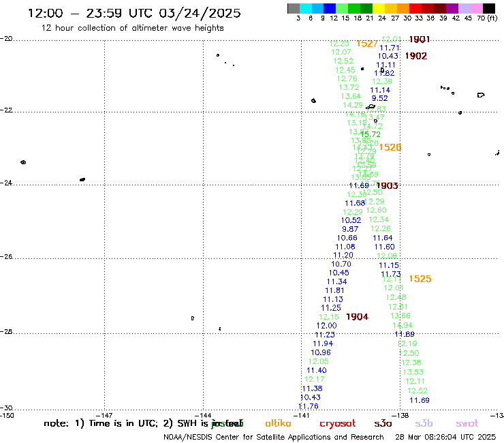Screen dimensions: 504x443
Task: Click the 'NOAA/NESDIS Center for Satellite Applications and Research' credit
Action: pos(274,438)
